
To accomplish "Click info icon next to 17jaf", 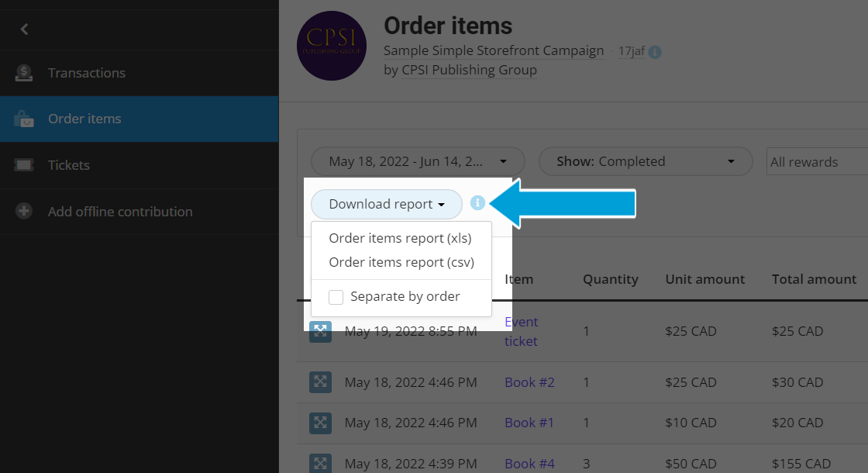I will [655, 52].
